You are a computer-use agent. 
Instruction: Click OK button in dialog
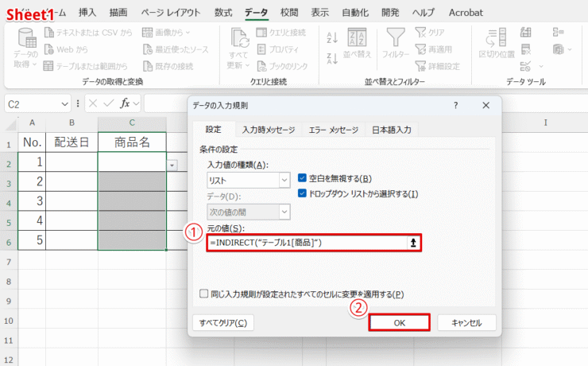click(x=400, y=323)
